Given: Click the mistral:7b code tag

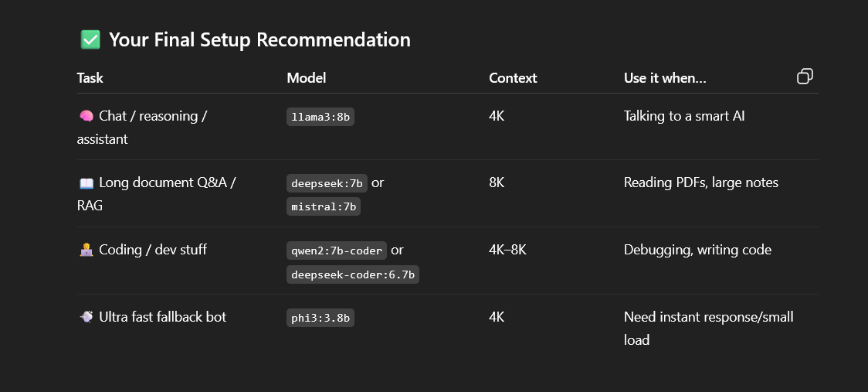Looking at the screenshot, I should 324,206.
